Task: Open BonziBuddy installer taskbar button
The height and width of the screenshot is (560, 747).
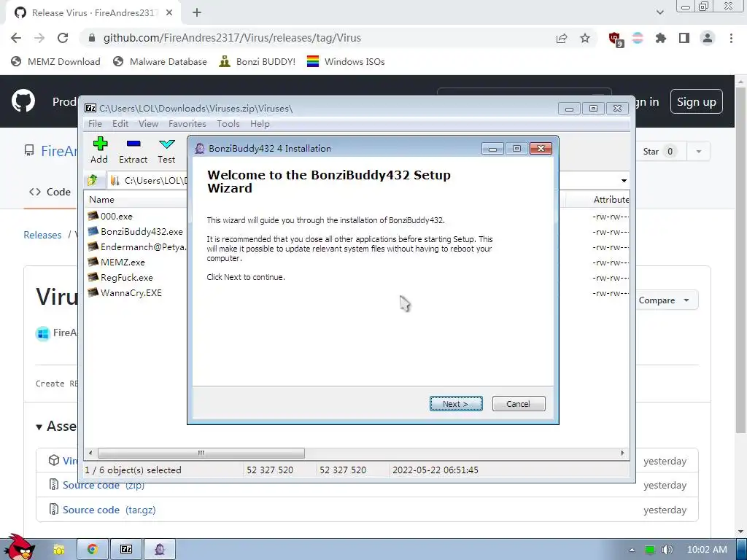Action: point(160,550)
